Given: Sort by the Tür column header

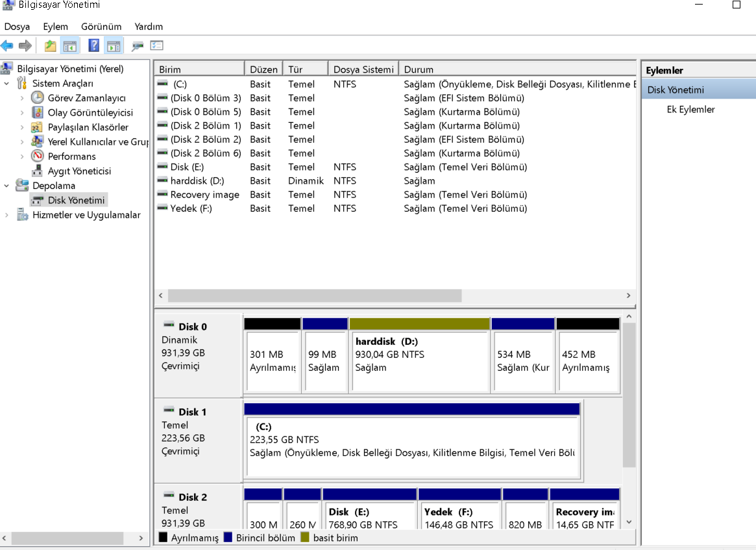Looking at the screenshot, I should pyautogui.click(x=306, y=69).
